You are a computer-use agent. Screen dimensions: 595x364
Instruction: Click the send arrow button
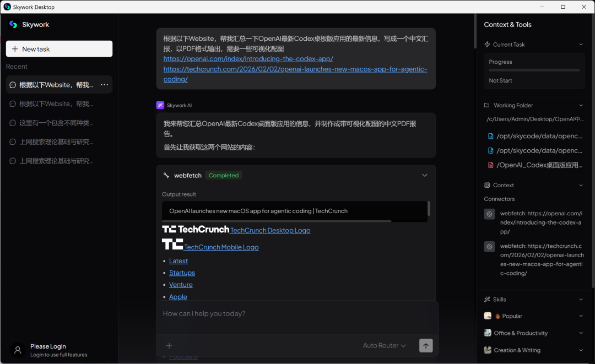[426, 345]
